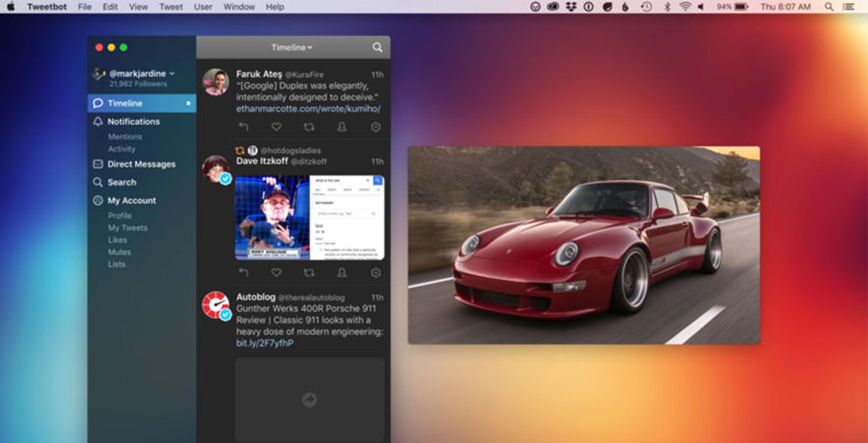Open the Timeline title dropdown
868x443 pixels.
pyautogui.click(x=292, y=47)
